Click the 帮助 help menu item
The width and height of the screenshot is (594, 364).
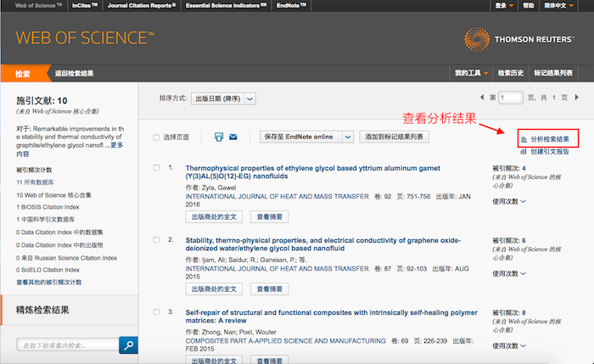pyautogui.click(x=528, y=6)
